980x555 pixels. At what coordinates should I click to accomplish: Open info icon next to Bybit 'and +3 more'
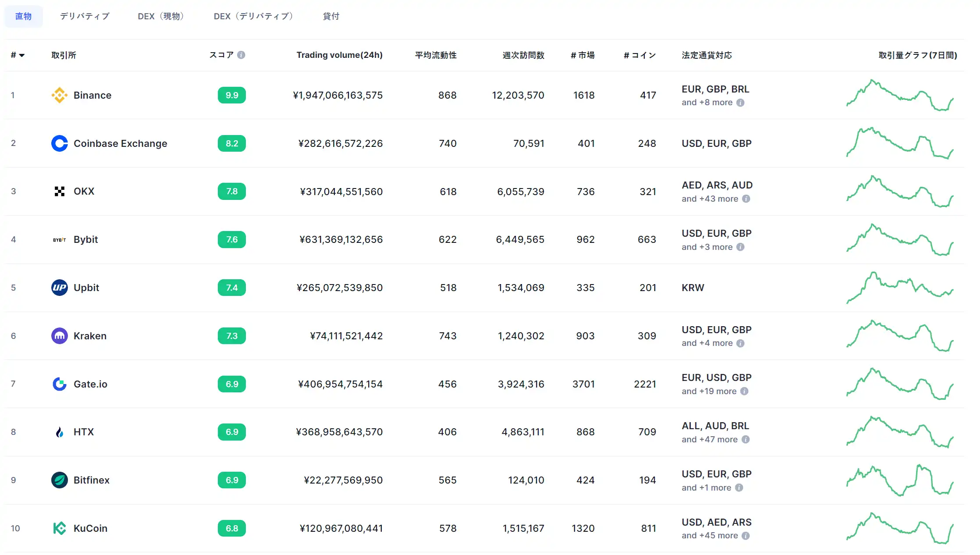tap(740, 247)
